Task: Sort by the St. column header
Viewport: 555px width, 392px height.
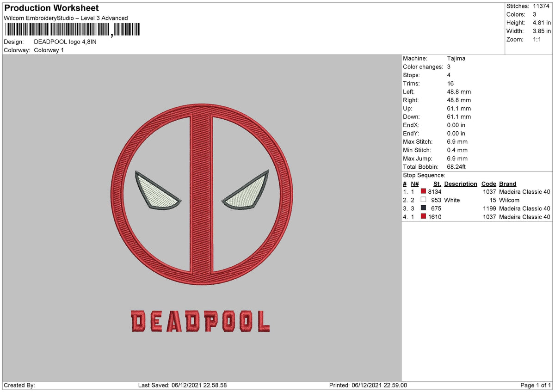Action: [438, 184]
